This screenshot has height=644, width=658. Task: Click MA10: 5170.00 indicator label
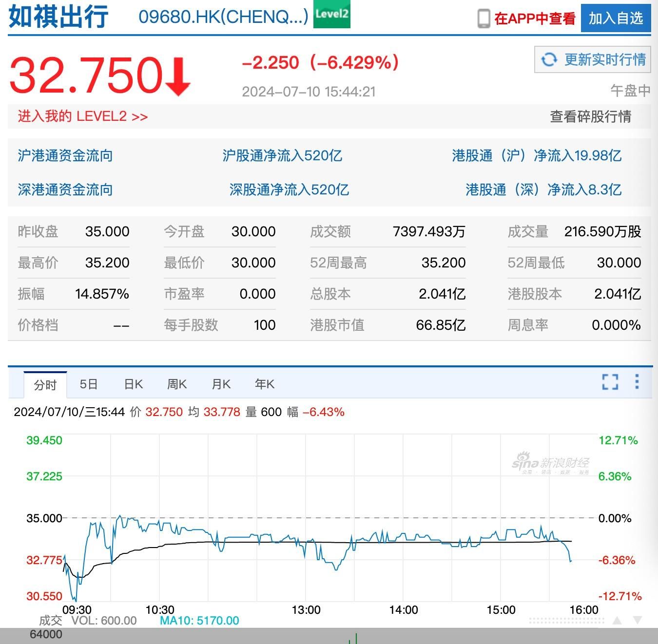coord(199,621)
